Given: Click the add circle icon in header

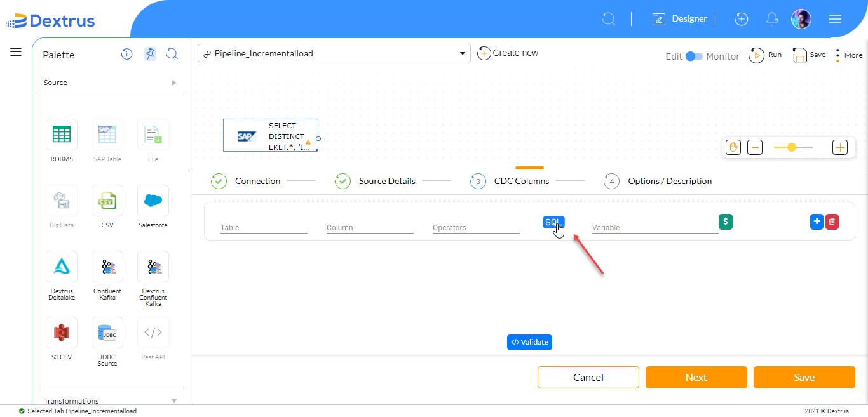Looking at the screenshot, I should [x=741, y=19].
